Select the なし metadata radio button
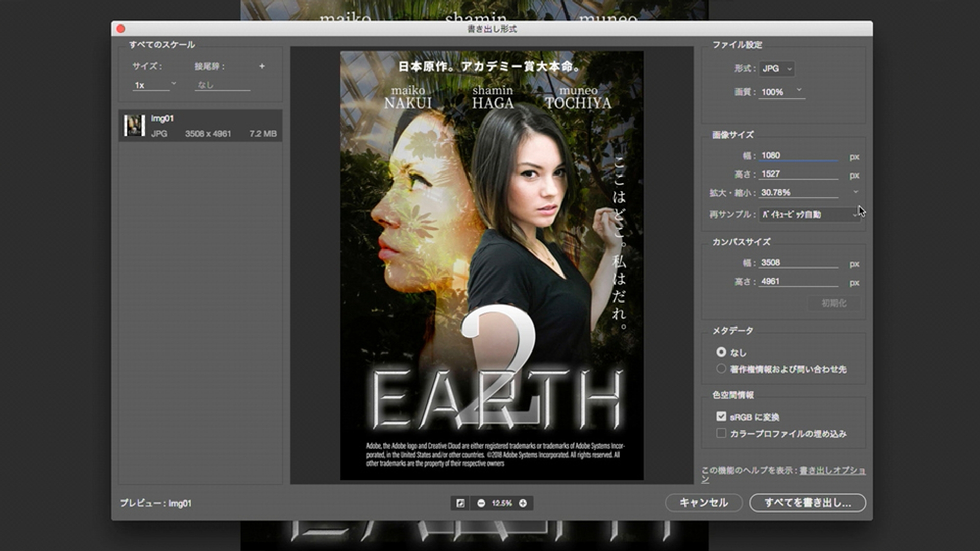 point(721,352)
